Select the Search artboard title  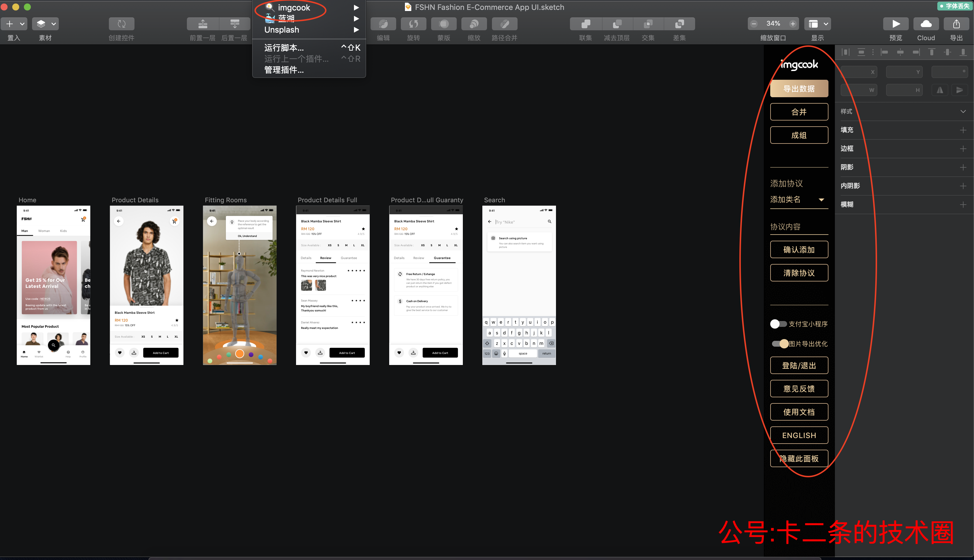[494, 200]
